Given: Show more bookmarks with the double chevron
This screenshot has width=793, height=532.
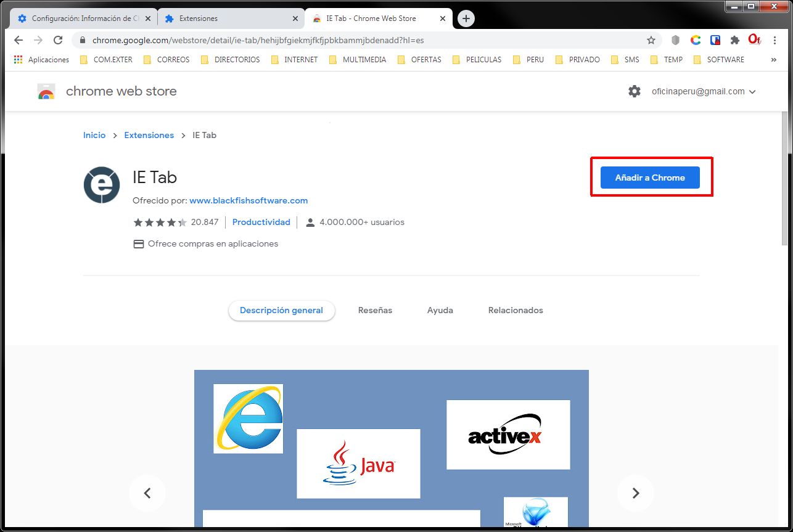Looking at the screenshot, I should coord(774,60).
